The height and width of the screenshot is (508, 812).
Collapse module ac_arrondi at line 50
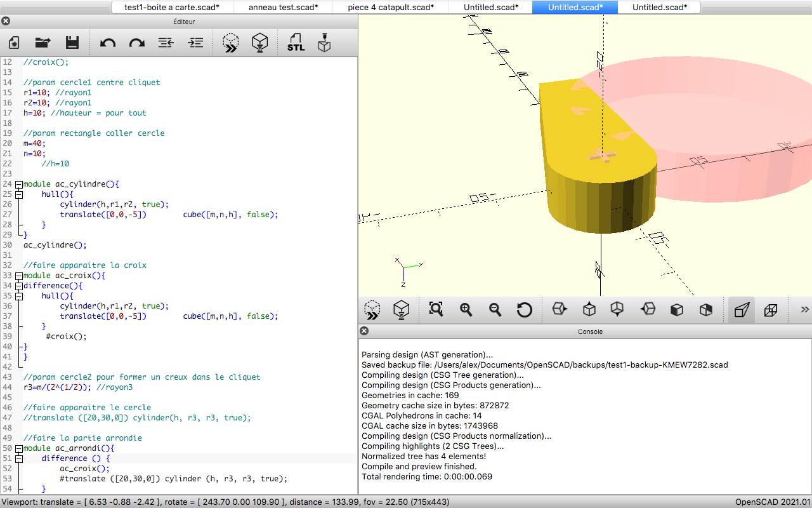click(18, 448)
